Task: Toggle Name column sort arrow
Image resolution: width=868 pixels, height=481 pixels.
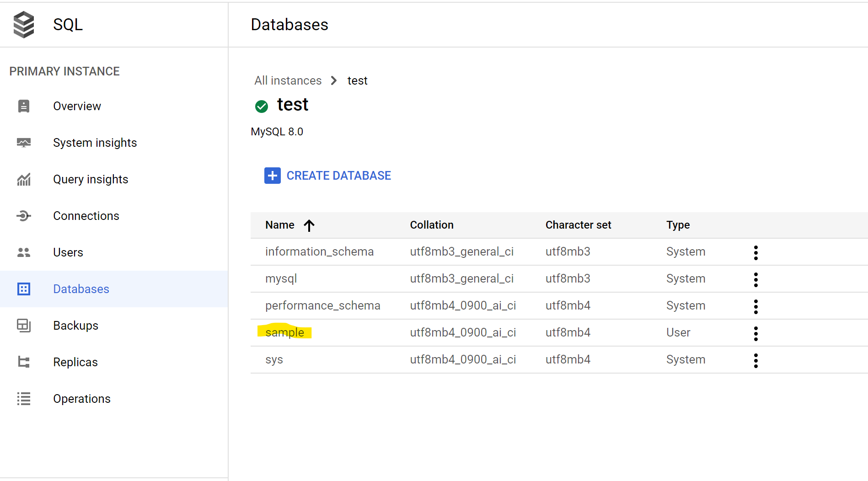Action: (309, 225)
